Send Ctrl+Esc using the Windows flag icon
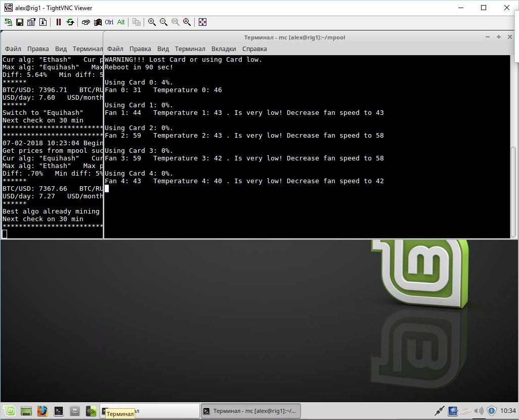 98,22
